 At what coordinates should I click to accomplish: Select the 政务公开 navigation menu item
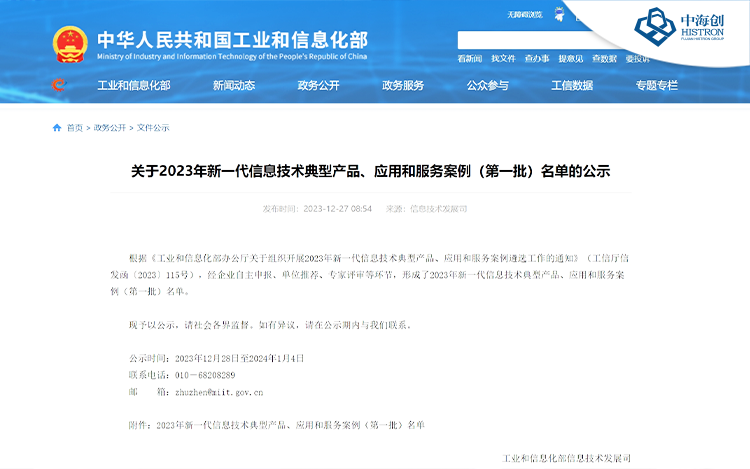[x=318, y=85]
